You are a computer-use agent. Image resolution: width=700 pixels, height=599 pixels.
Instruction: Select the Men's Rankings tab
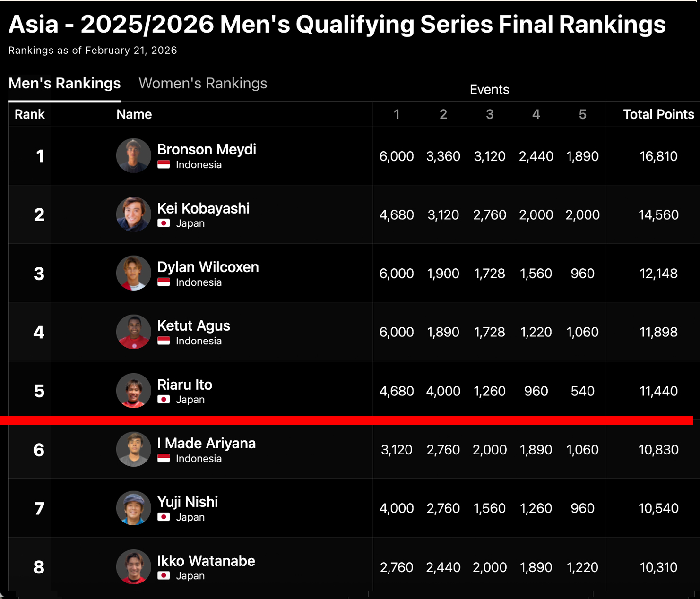tap(65, 84)
